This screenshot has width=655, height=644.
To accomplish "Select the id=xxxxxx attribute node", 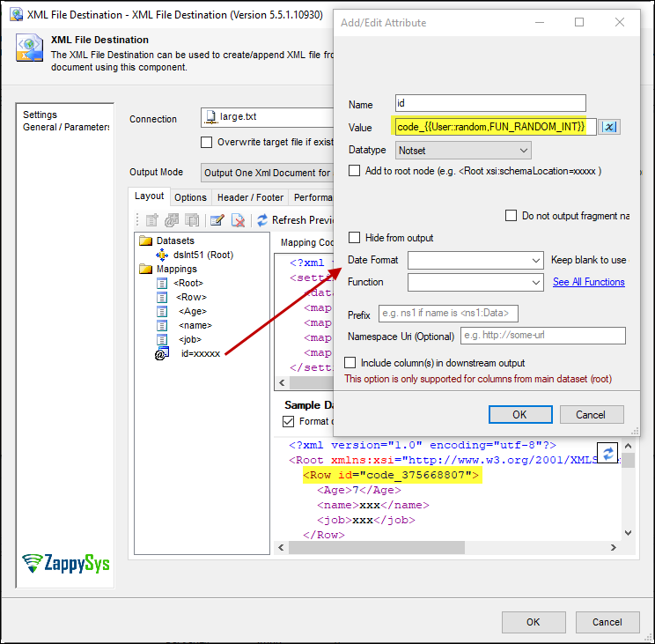I will (x=201, y=353).
